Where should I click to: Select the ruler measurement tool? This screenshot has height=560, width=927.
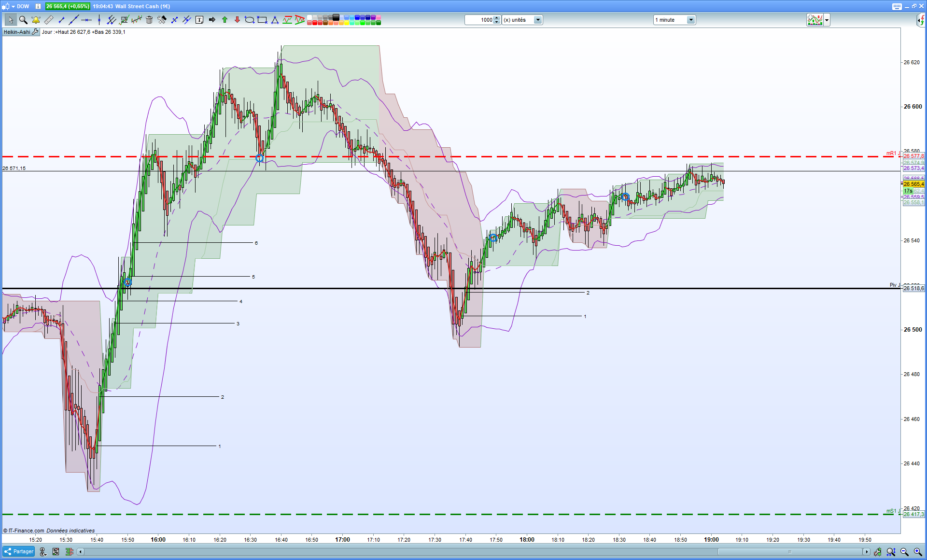tap(48, 20)
